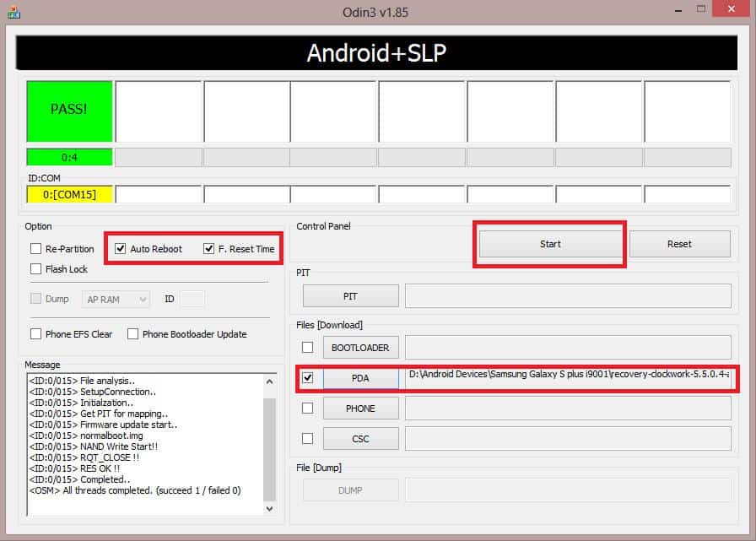The width and height of the screenshot is (756, 541).
Task: Click the BOOTLOADER browse button
Action: point(360,347)
